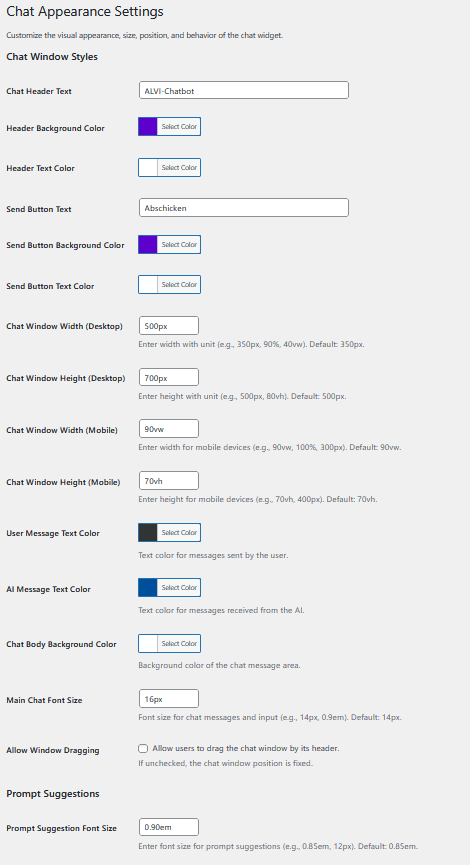Click Select Color button for AI Message Text
The width and height of the screenshot is (470, 865).
point(179,588)
